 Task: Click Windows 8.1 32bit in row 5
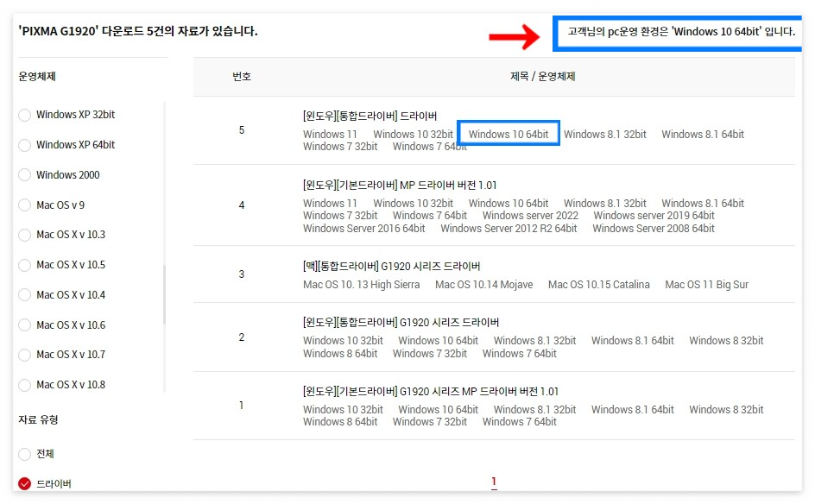605,134
